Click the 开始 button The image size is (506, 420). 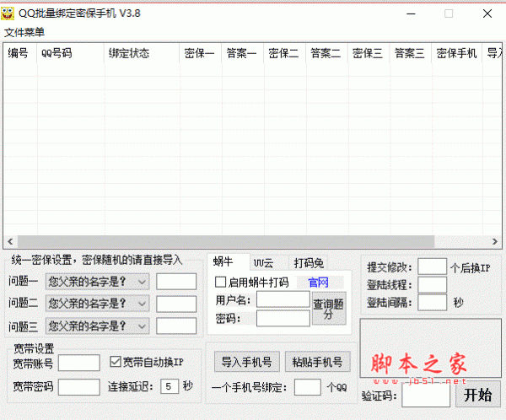477,395
